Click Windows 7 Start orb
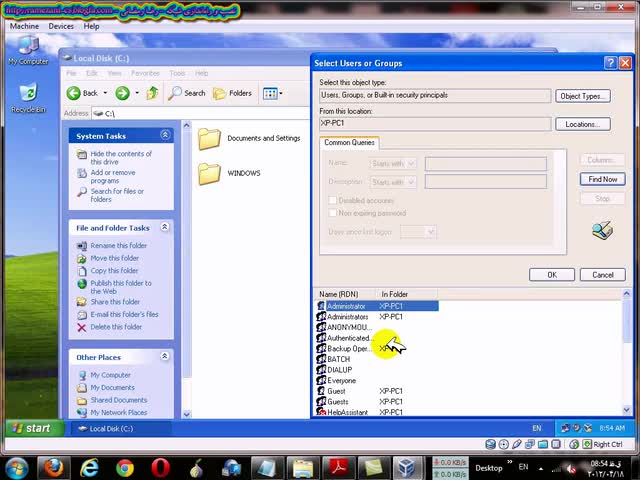The width and height of the screenshot is (640, 480). point(16,468)
